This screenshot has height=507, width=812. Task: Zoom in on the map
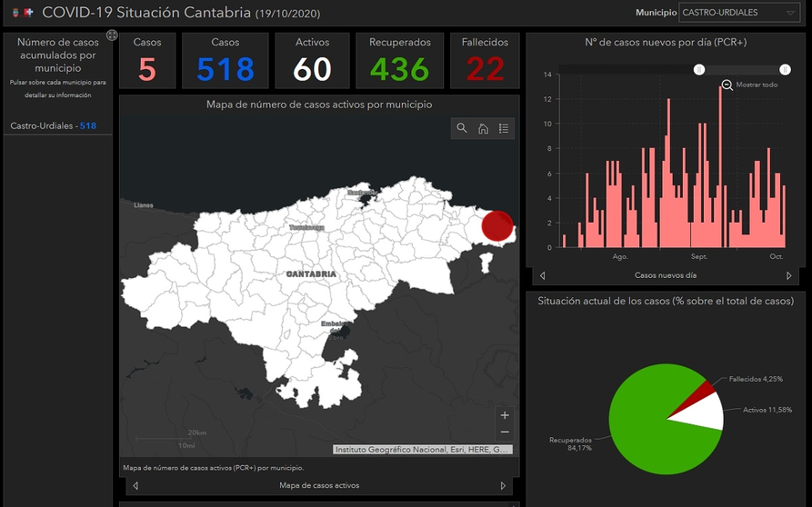pos(505,415)
